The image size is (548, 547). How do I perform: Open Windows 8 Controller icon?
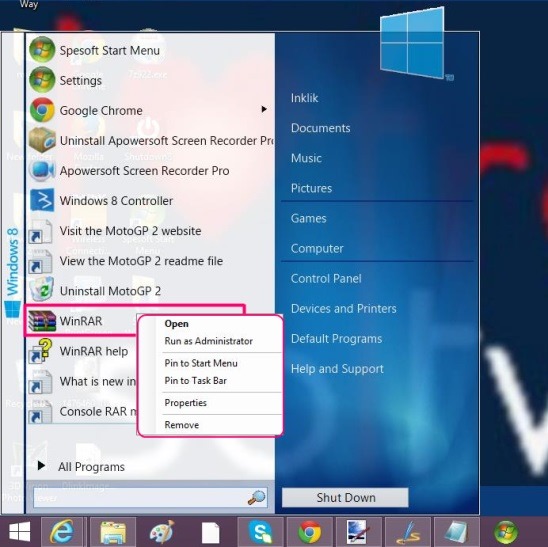[42, 200]
